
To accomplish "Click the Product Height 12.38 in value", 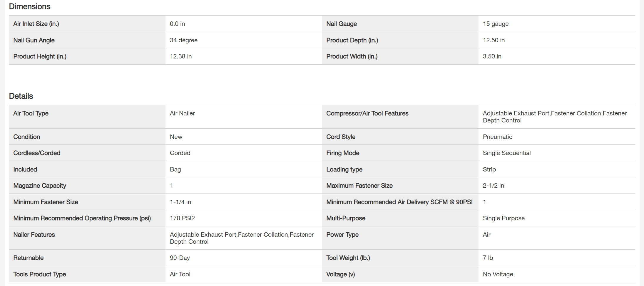I will [180, 56].
